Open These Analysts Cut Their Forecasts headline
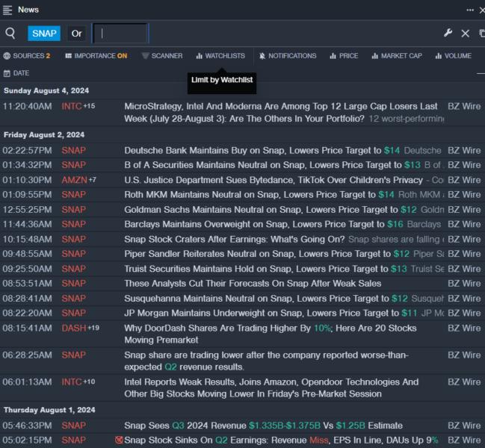The height and width of the screenshot is (448, 485). point(253,283)
